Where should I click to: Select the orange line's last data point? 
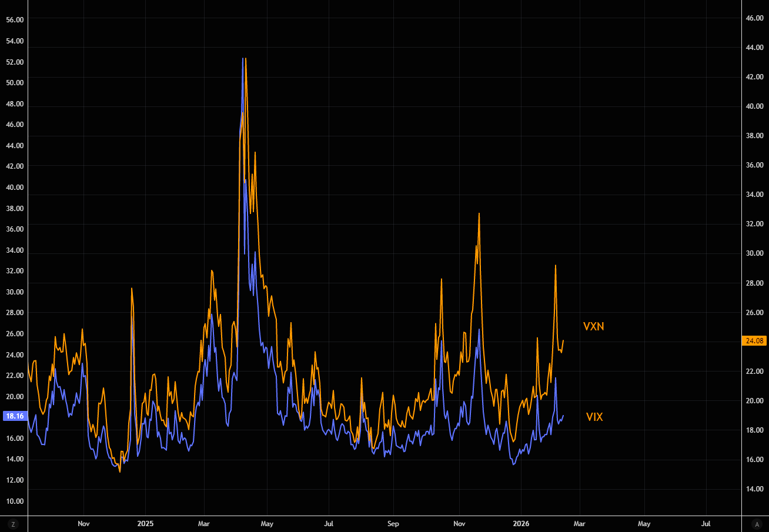[563, 340]
